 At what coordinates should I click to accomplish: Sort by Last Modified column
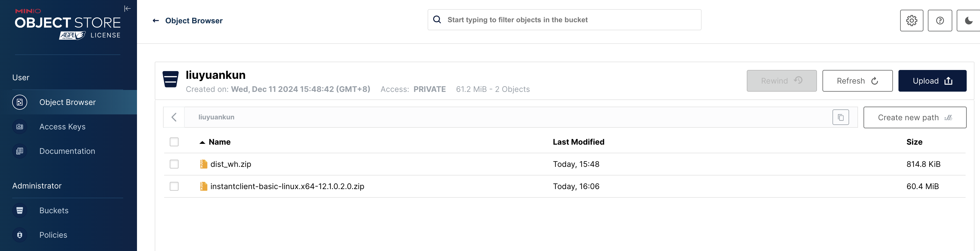pyautogui.click(x=578, y=142)
